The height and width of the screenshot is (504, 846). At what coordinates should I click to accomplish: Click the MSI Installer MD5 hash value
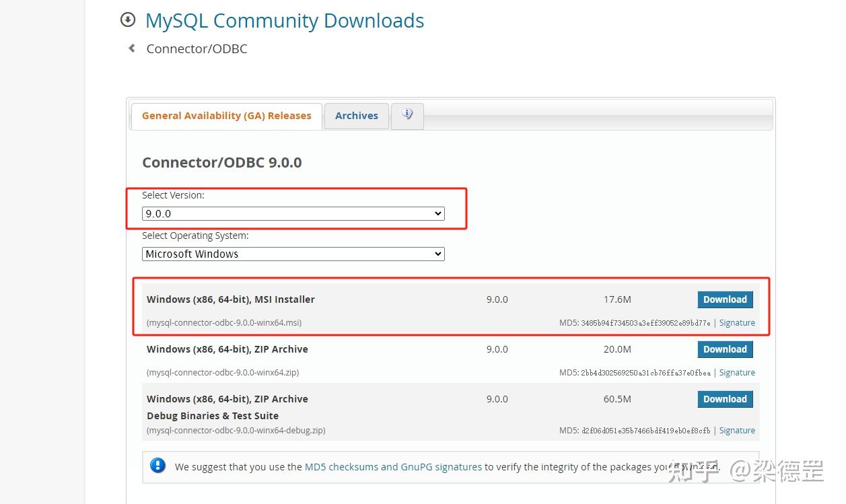(x=645, y=323)
